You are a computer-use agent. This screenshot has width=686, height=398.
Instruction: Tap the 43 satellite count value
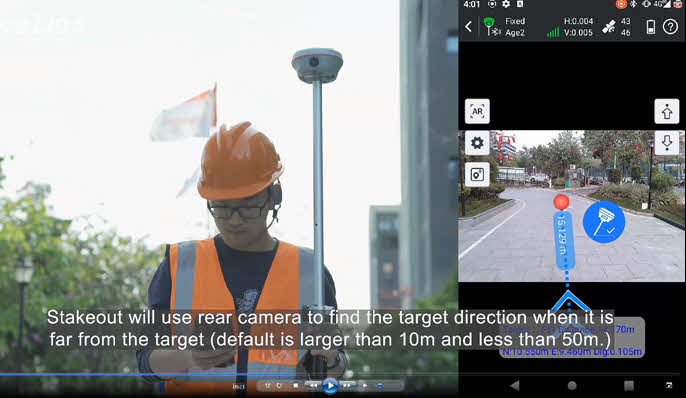point(626,21)
